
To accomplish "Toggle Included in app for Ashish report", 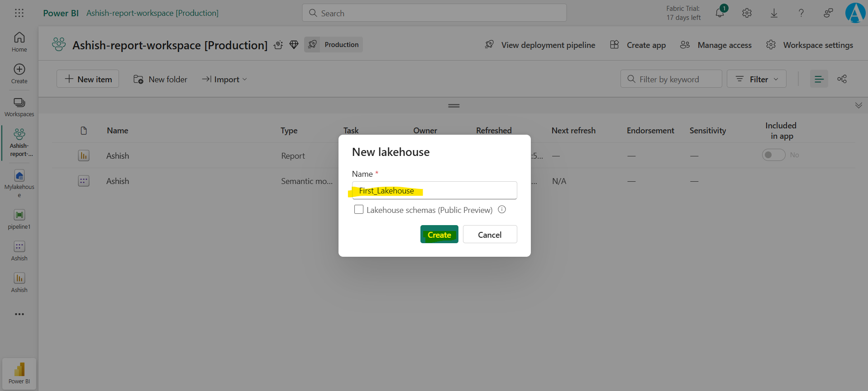I will (x=773, y=155).
